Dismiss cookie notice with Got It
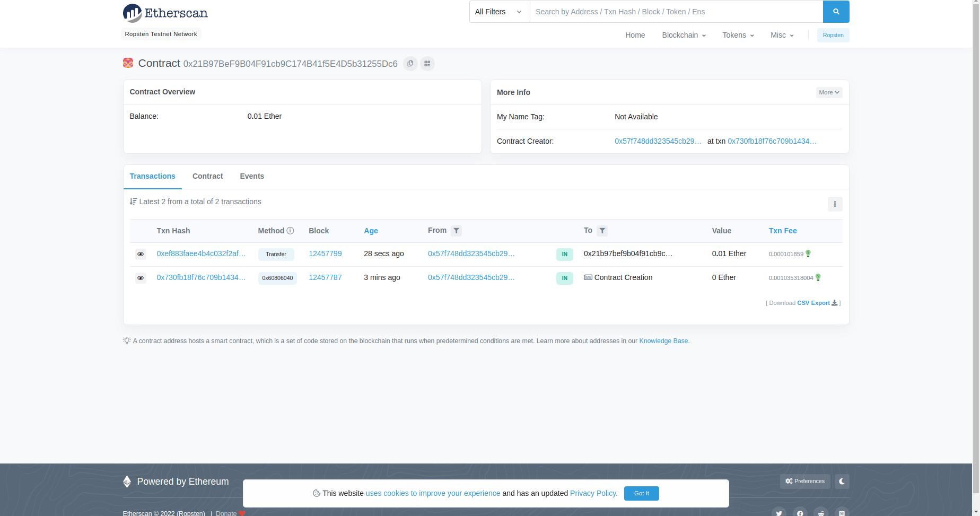The width and height of the screenshot is (980, 516). 641,493
